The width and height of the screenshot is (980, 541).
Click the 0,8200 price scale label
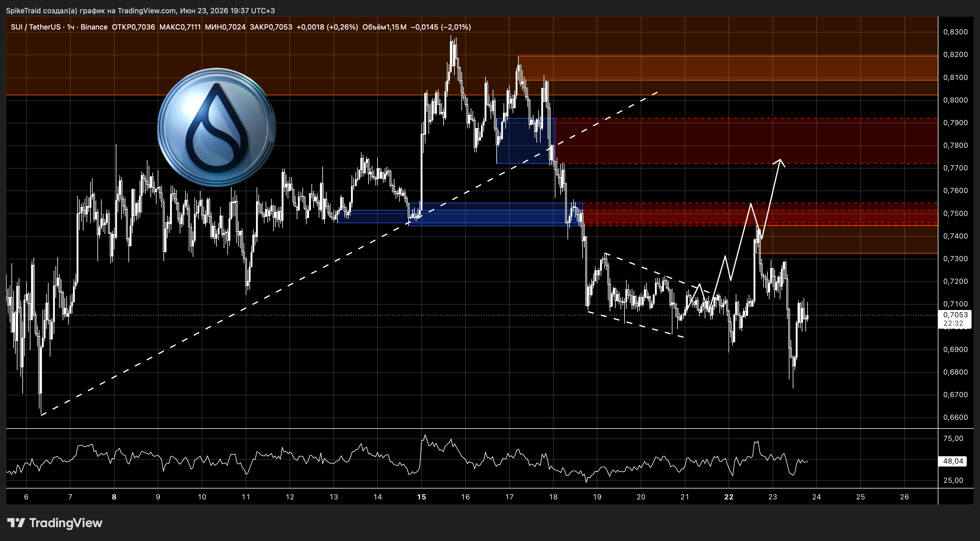(x=956, y=55)
